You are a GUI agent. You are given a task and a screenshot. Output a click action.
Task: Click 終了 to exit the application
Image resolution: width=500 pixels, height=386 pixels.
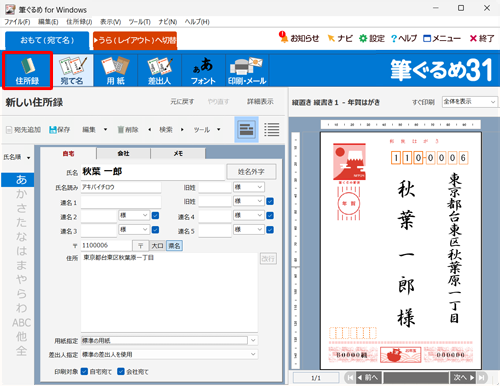482,39
